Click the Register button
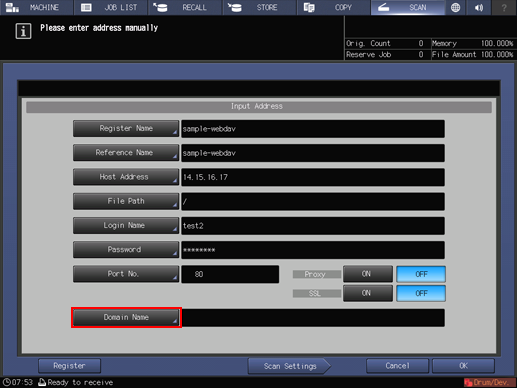The width and height of the screenshot is (517, 388). pyautogui.click(x=69, y=366)
